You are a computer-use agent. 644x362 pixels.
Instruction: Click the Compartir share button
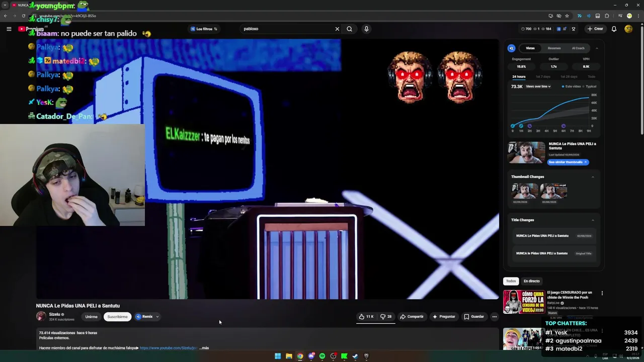click(412, 317)
